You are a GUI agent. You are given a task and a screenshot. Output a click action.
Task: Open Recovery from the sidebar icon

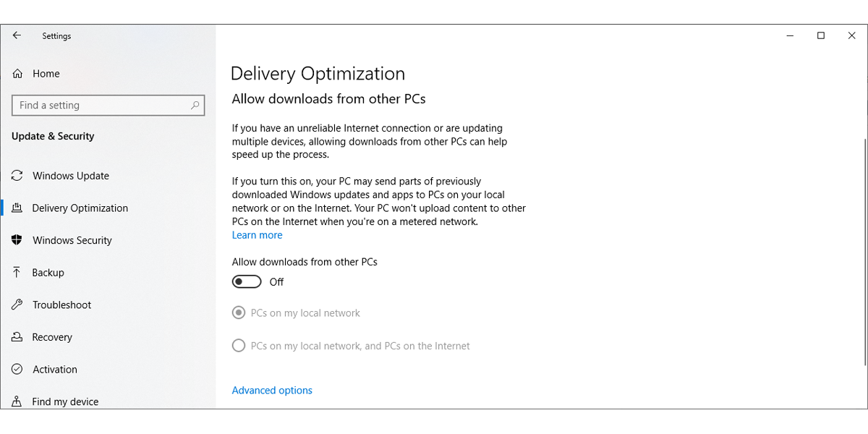[17, 336]
